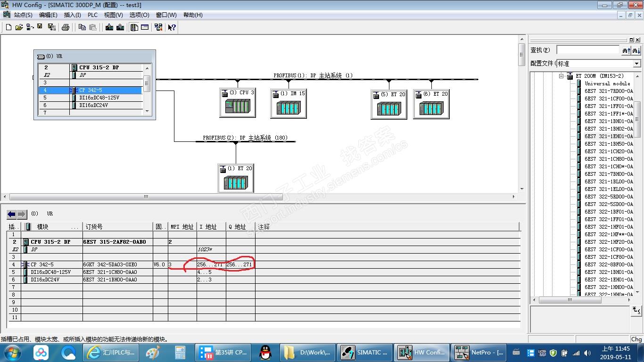Screen dimensions: 644x362
Task: Select the (3) CPU station on PROFIBUS(1)
Action: (x=238, y=102)
